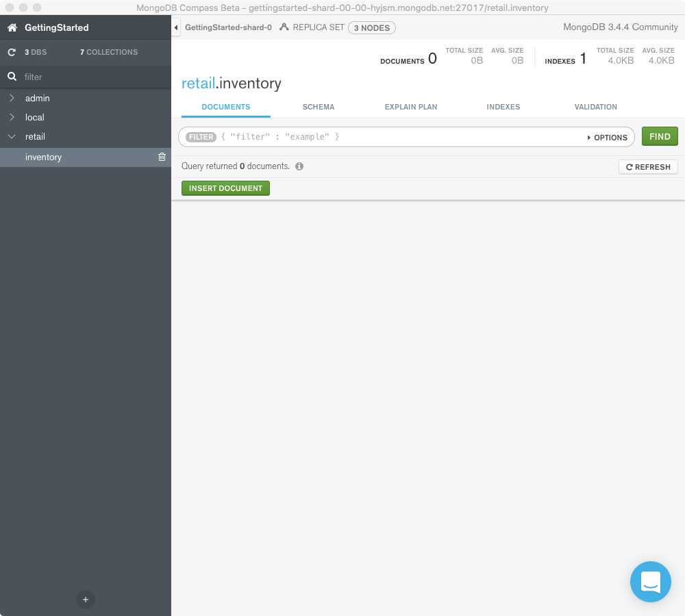This screenshot has width=685, height=616.
Task: Collapse the sidebar with the left arrow
Action: [176, 28]
